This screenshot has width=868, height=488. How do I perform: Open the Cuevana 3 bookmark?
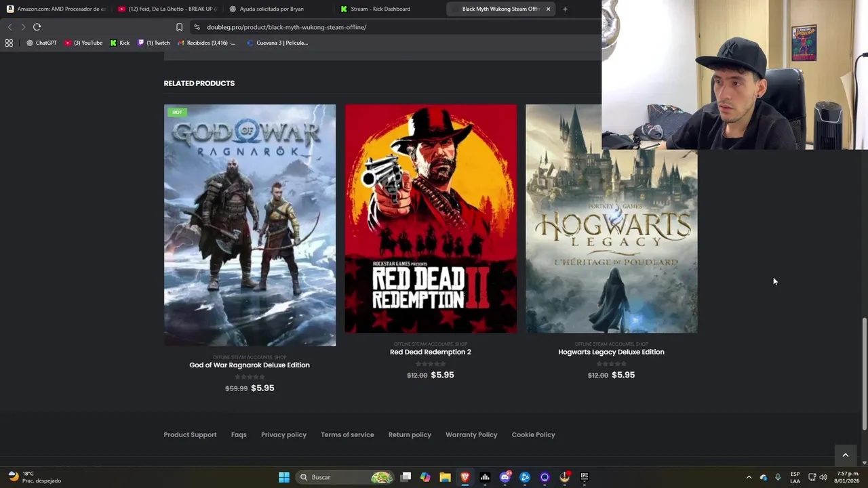(x=277, y=43)
